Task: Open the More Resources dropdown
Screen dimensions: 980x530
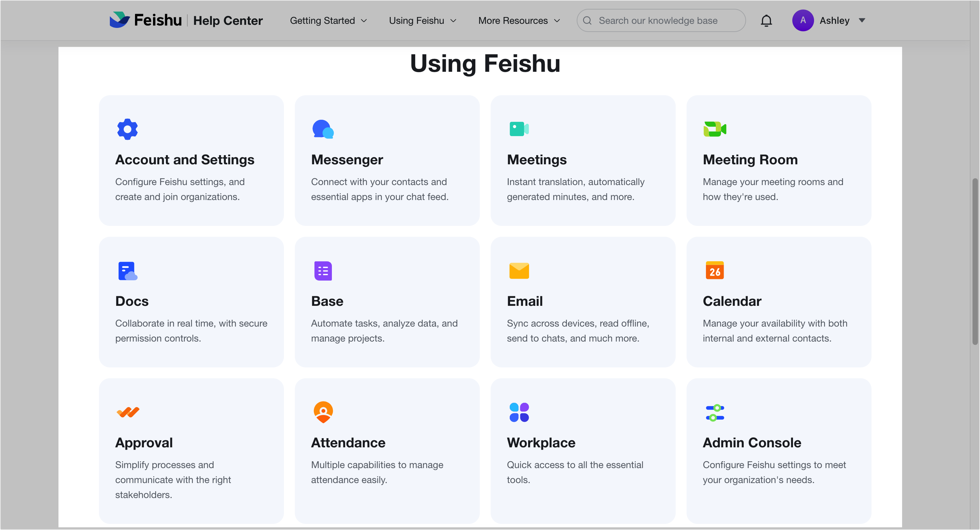Action: 519,20
